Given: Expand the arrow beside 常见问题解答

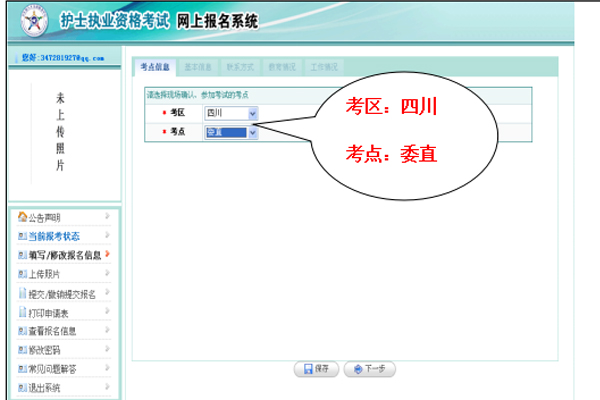Looking at the screenshot, I should (107, 369).
